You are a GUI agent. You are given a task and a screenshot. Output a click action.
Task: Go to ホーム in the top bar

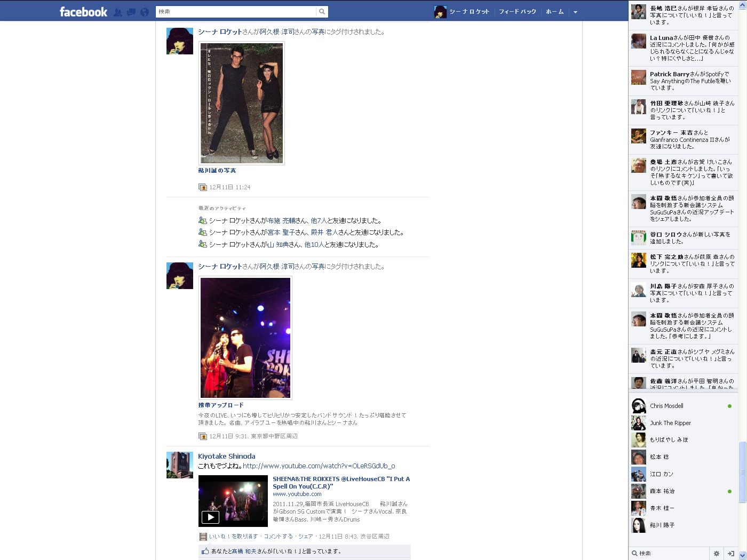(x=554, y=12)
